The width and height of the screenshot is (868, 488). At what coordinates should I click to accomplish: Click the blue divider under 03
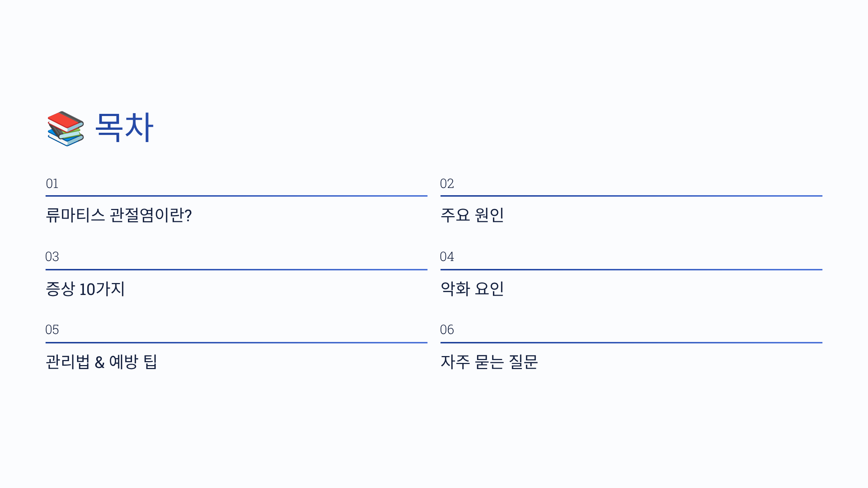[x=237, y=270]
